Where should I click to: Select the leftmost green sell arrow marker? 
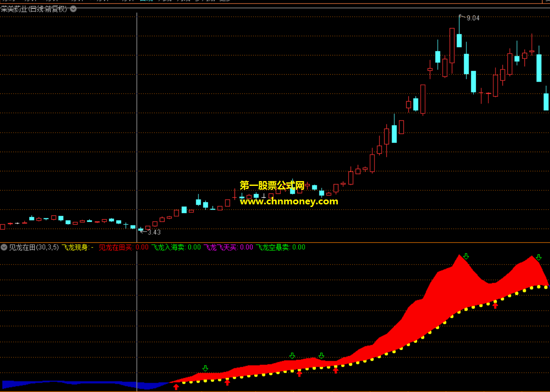click(205, 368)
